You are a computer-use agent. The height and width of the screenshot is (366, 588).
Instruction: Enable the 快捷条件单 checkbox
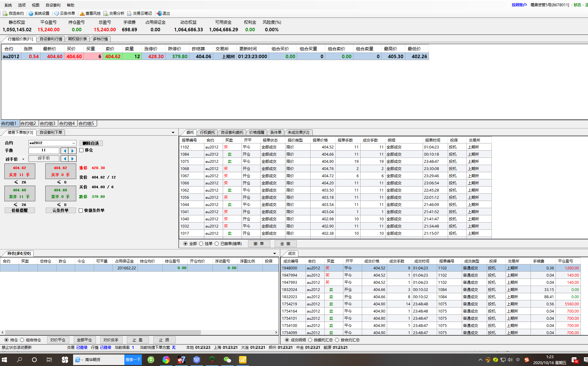click(x=81, y=210)
